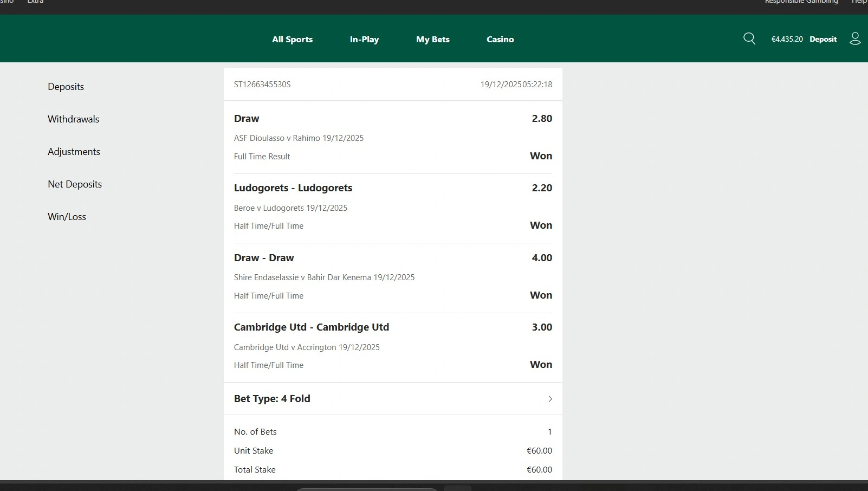Click the search magnifier icon
This screenshot has height=491, width=868.
point(749,38)
